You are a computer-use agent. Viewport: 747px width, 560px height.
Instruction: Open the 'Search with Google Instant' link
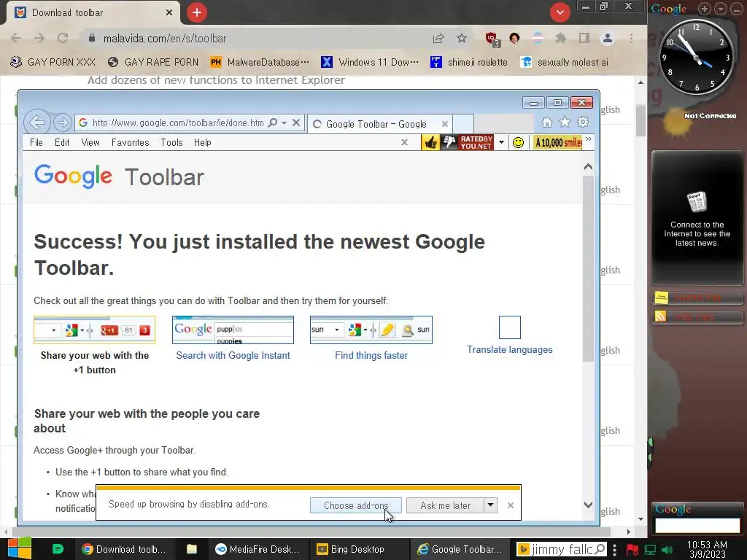(x=233, y=355)
